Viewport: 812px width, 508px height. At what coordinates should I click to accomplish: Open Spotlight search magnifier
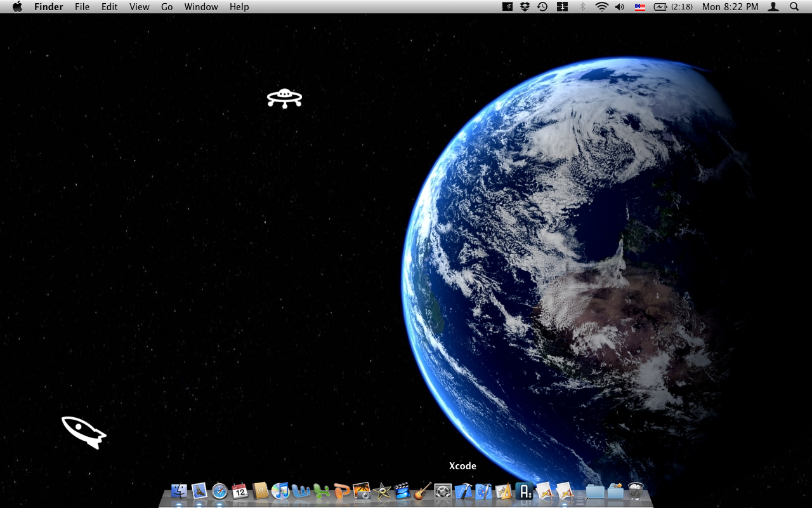click(794, 7)
